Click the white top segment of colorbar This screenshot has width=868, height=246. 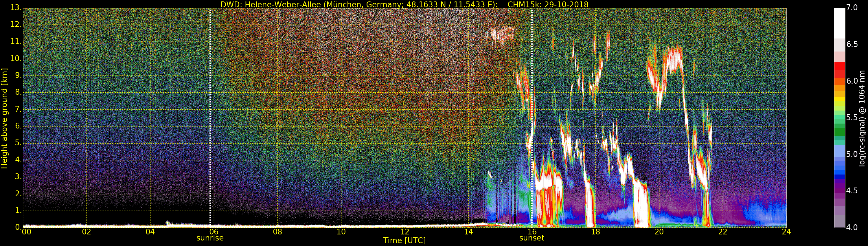pyautogui.click(x=839, y=23)
